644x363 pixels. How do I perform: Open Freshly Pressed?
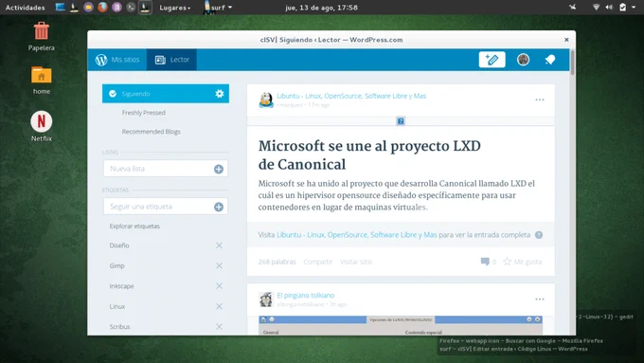[143, 113]
